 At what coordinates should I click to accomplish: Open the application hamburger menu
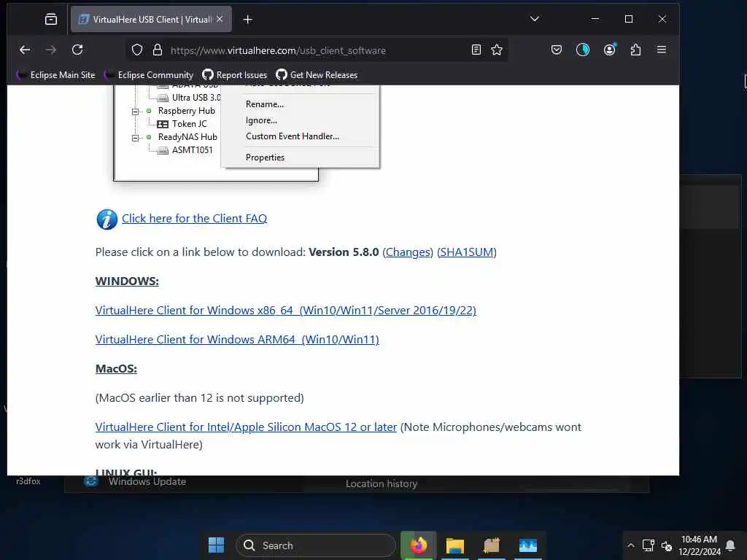662,50
